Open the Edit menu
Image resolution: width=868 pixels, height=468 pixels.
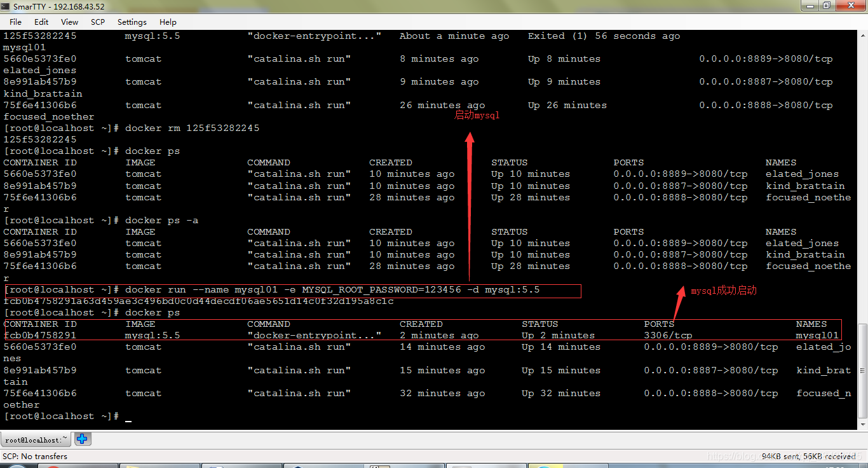[41, 22]
